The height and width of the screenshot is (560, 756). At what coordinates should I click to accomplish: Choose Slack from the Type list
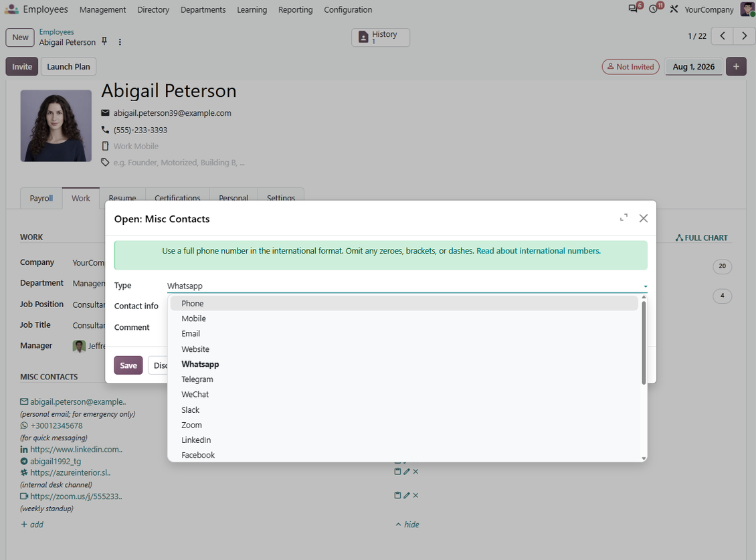[404, 410]
